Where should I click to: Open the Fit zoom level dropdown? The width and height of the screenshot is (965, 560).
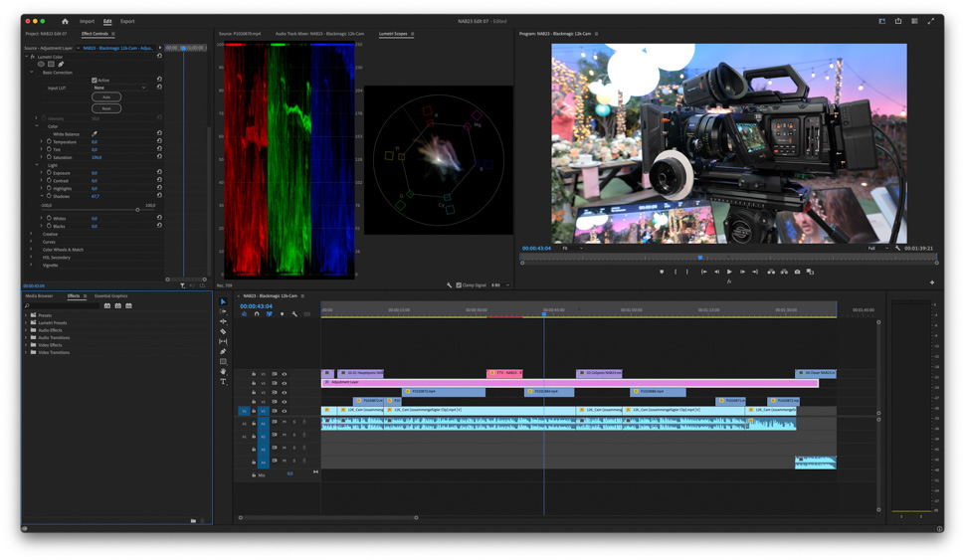(572, 248)
